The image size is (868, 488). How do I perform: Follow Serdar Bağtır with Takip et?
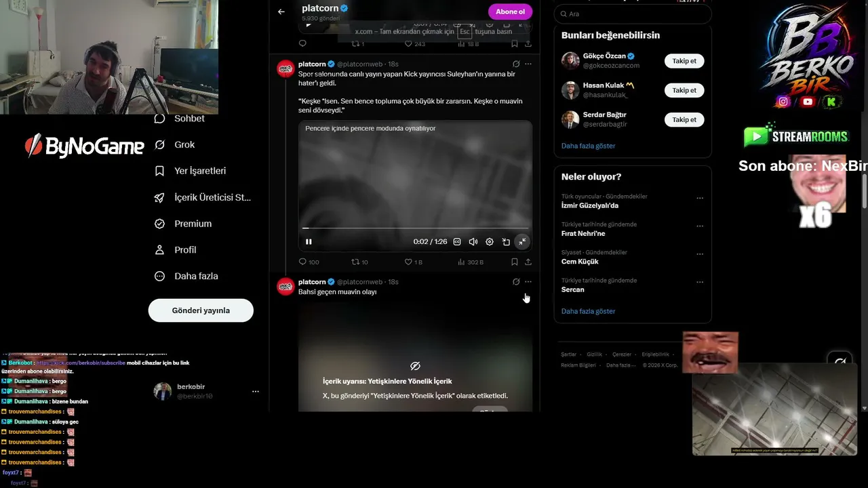[x=684, y=119]
